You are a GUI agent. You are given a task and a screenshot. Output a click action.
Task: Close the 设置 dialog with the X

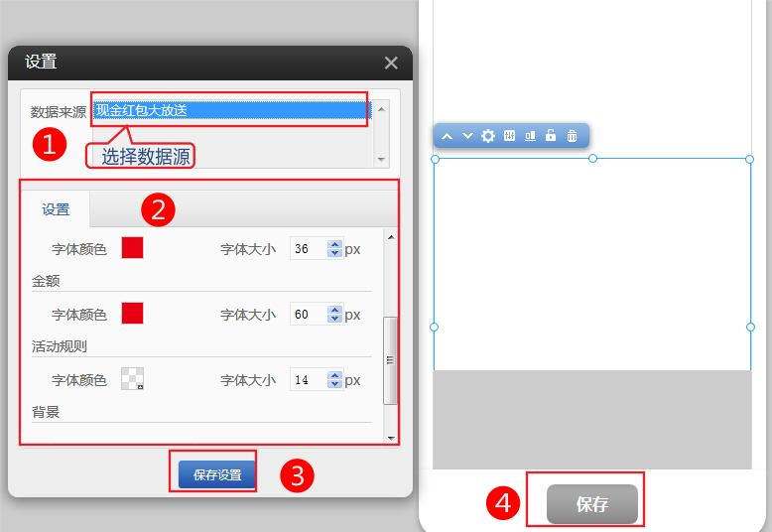coord(391,63)
